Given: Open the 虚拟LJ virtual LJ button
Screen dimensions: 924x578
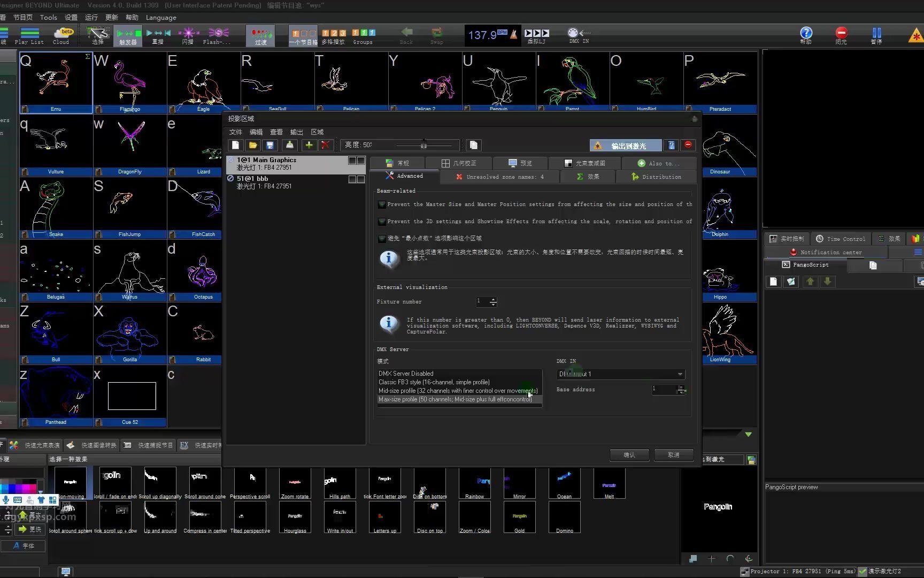Looking at the screenshot, I should (536, 36).
